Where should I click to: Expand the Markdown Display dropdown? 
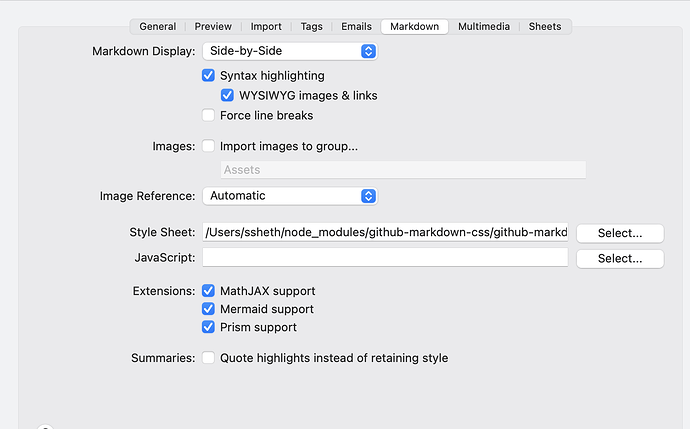tap(289, 51)
